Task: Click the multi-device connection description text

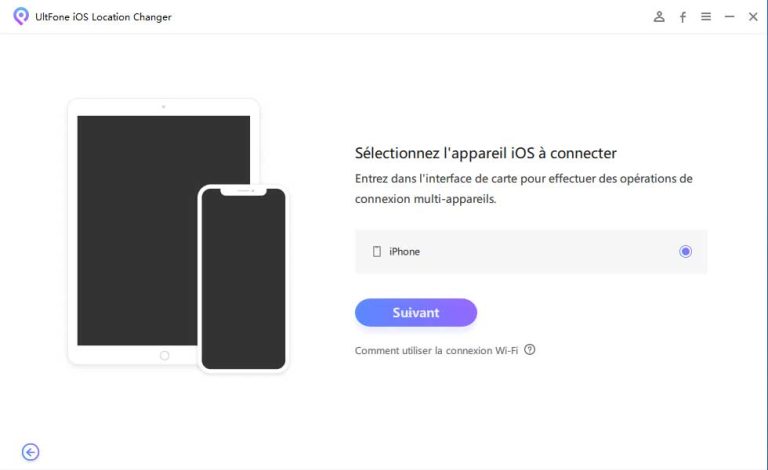Action: click(x=523, y=189)
